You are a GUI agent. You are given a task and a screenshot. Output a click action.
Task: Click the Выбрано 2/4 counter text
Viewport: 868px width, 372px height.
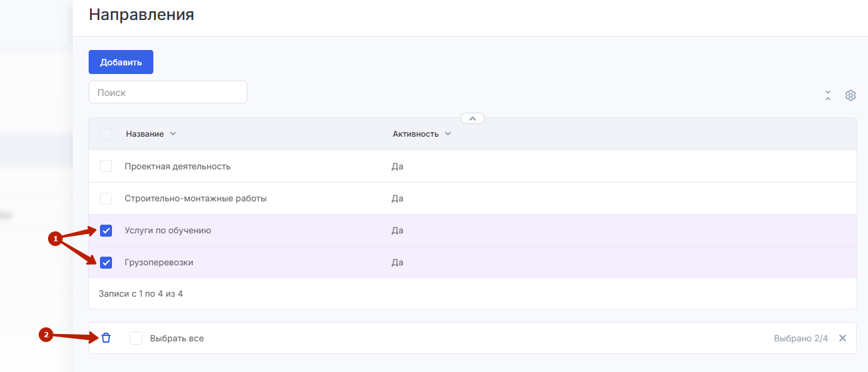(801, 338)
